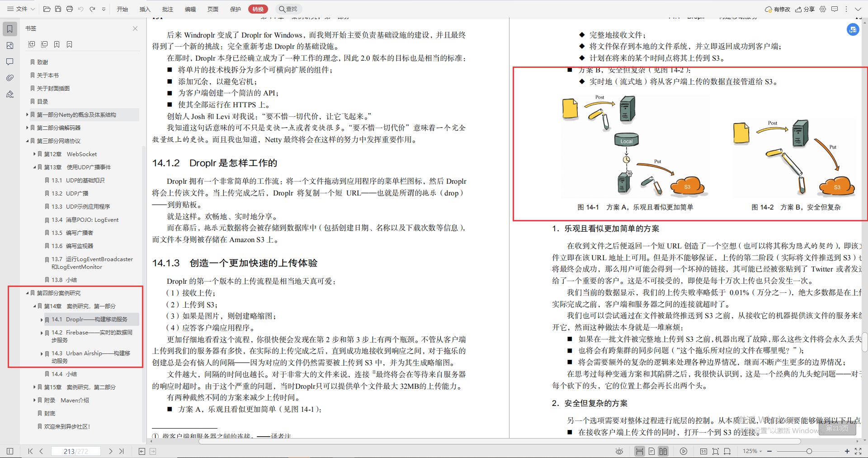This screenshot has height=458, width=868.
Task: Switch to the 批注 tab
Action: pos(168,9)
